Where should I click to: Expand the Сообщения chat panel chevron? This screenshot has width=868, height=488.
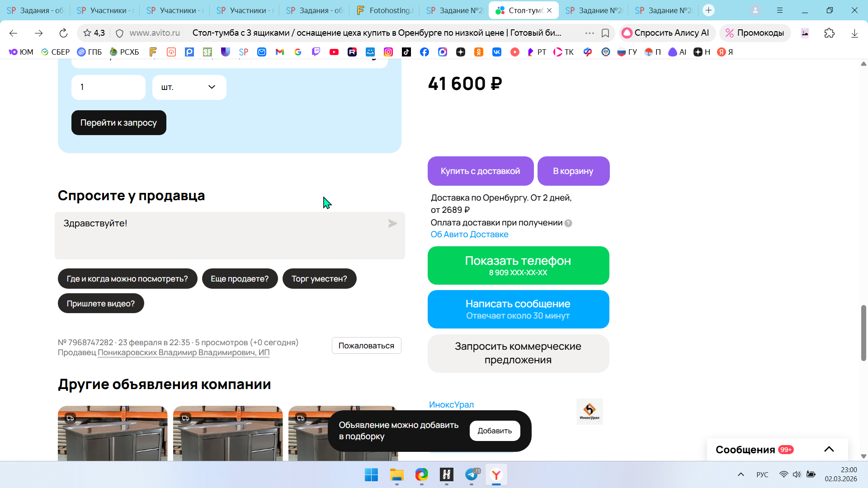point(829,449)
